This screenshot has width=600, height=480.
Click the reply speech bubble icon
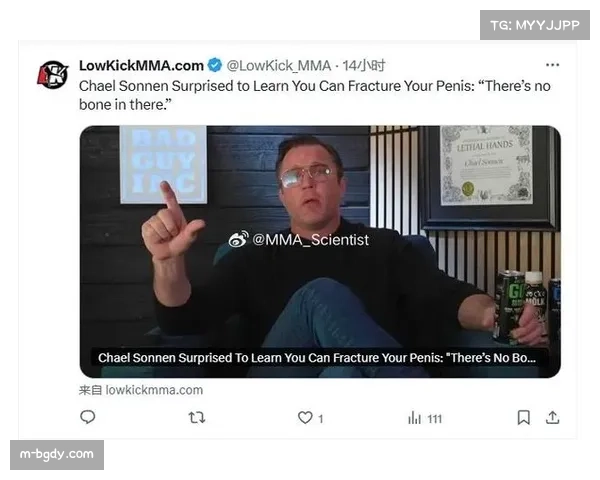tap(88, 417)
